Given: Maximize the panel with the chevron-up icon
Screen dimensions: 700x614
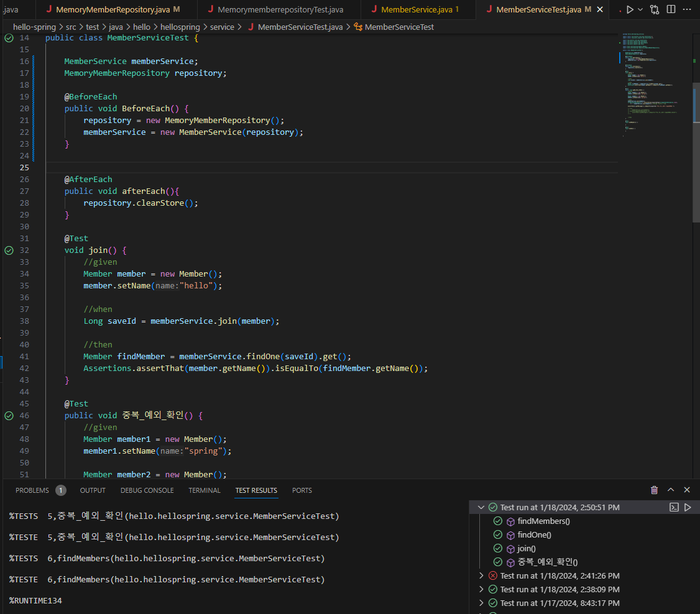Looking at the screenshot, I should click(x=671, y=490).
